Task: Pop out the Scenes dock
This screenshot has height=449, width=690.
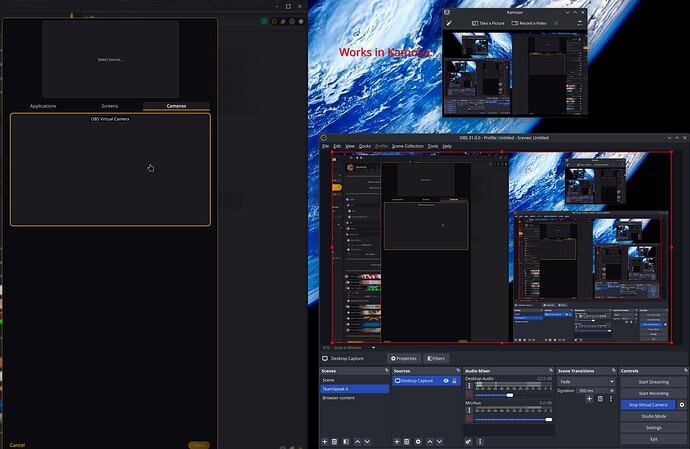Action: pyautogui.click(x=387, y=371)
